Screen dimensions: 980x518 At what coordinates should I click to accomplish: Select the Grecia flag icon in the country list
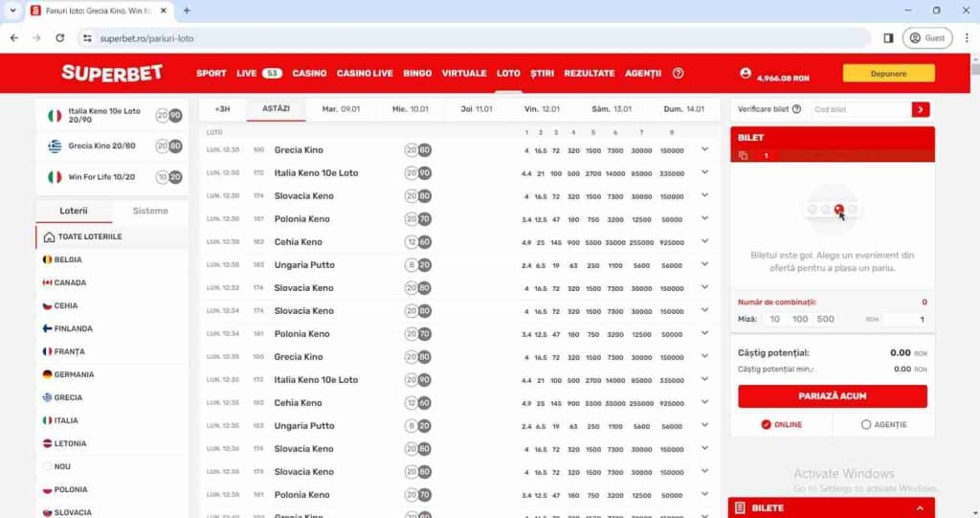click(47, 397)
